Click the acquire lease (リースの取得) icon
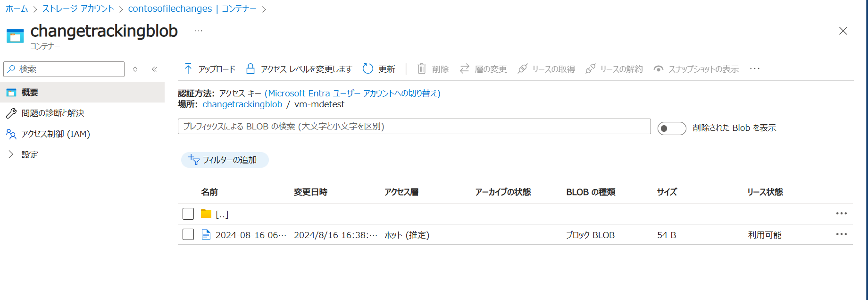The image size is (868, 300). click(x=522, y=69)
